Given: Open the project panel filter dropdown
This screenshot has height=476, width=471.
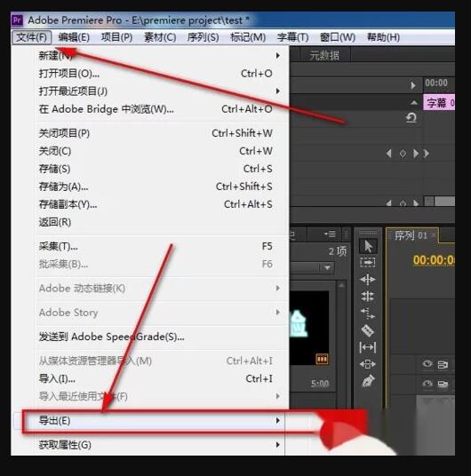Looking at the screenshot, I should pos(327,268).
